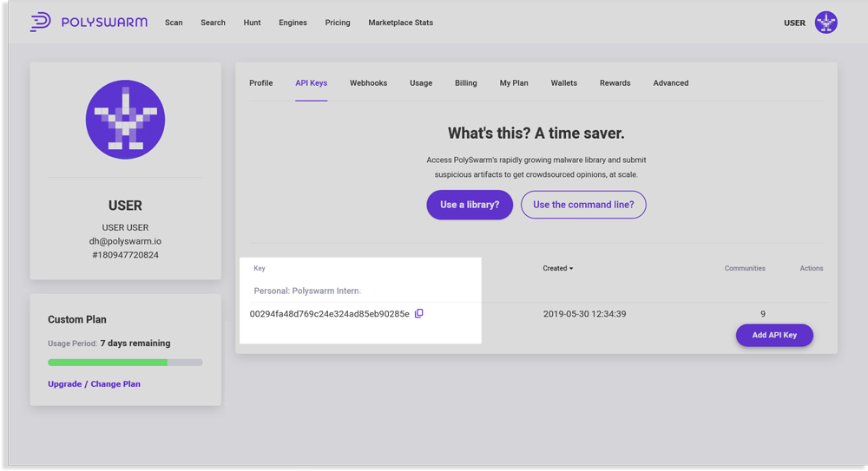Click the Key column header
Image resolution: width=868 pixels, height=471 pixels.
260,268
